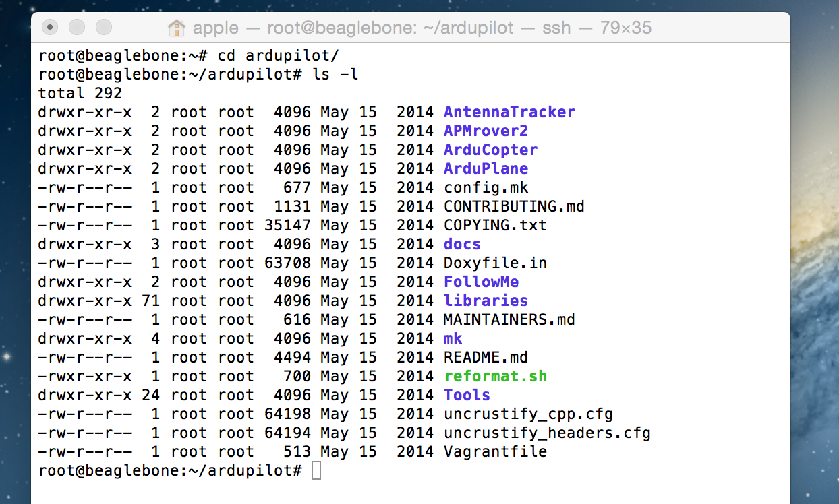Screen dimensions: 839x504
Task: Select the ArduPlane directory listing
Action: (486, 168)
